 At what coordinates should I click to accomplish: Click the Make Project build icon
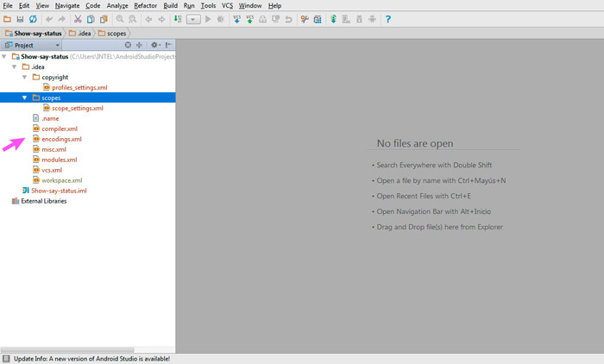pos(178,19)
